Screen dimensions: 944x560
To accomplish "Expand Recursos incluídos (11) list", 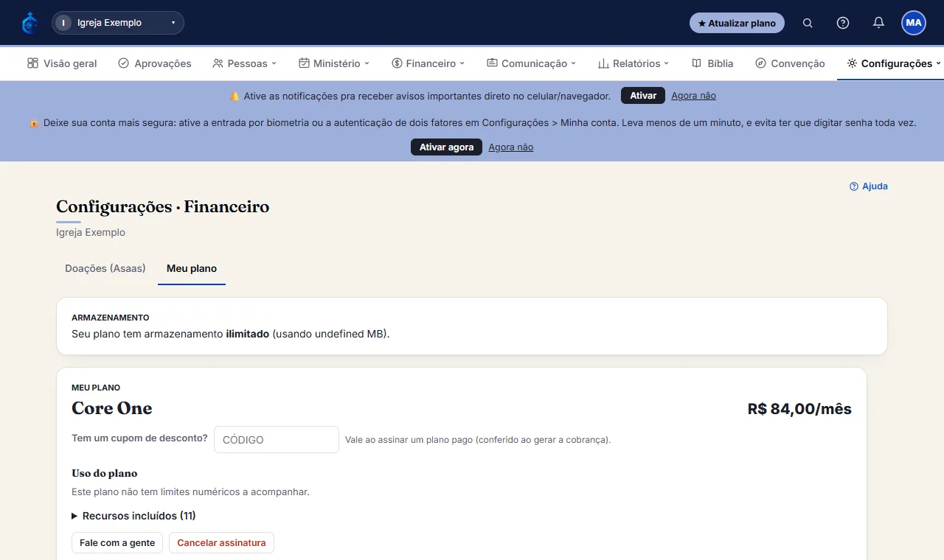I will (x=133, y=516).
